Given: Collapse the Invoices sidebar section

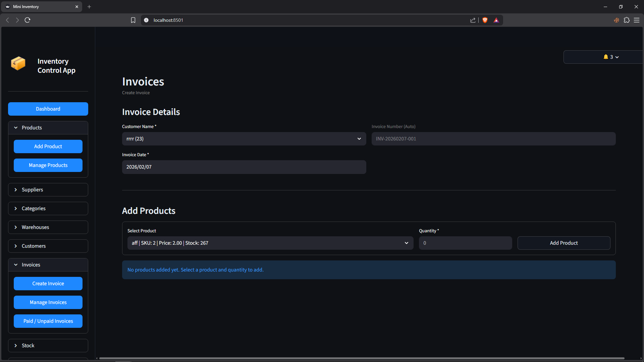Looking at the screenshot, I should tap(48, 265).
